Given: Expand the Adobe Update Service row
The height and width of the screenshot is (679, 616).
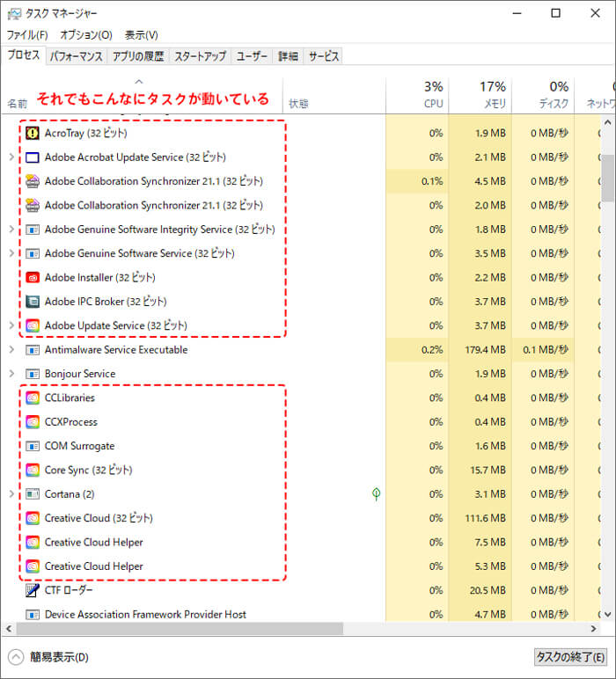Looking at the screenshot, I should click(x=11, y=325).
